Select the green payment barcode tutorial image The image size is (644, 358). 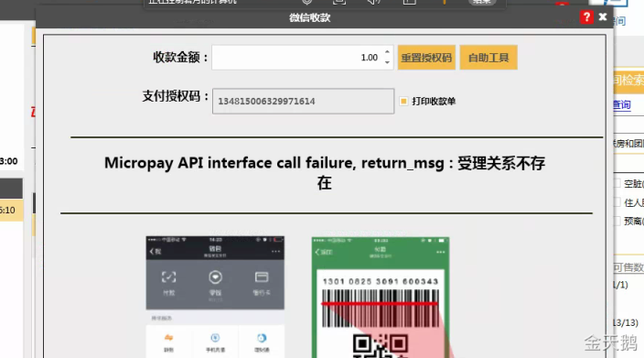click(x=381, y=298)
